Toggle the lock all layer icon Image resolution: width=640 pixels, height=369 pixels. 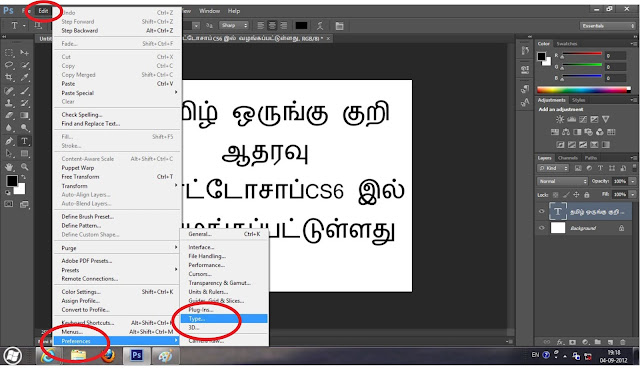[x=587, y=195]
